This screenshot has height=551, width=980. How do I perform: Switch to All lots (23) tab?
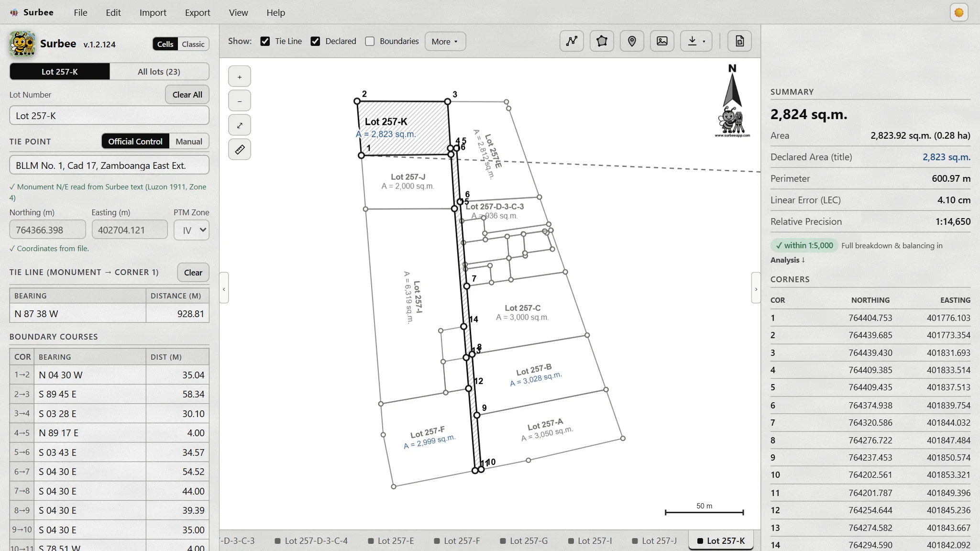click(159, 72)
